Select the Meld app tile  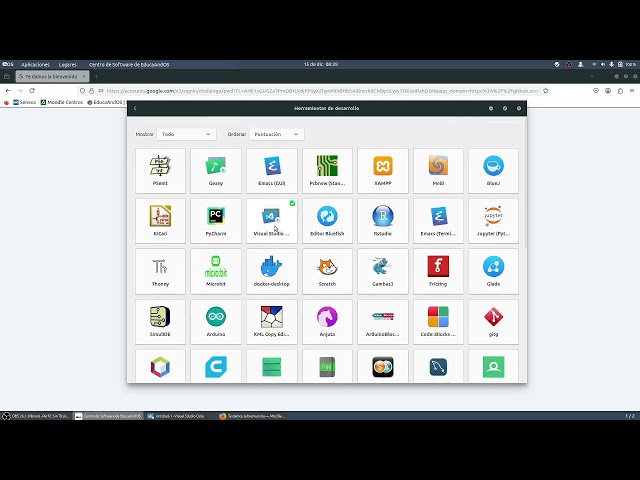coord(438,171)
